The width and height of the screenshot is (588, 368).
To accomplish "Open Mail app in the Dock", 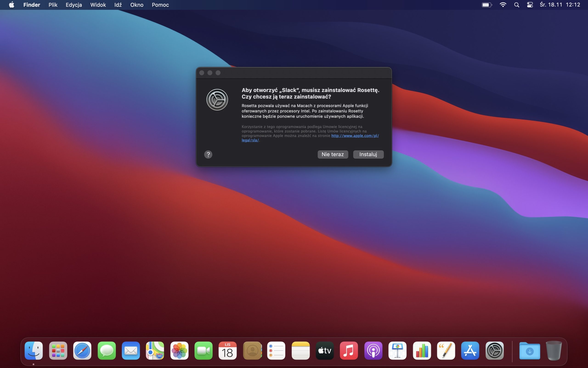I will 131,351.
